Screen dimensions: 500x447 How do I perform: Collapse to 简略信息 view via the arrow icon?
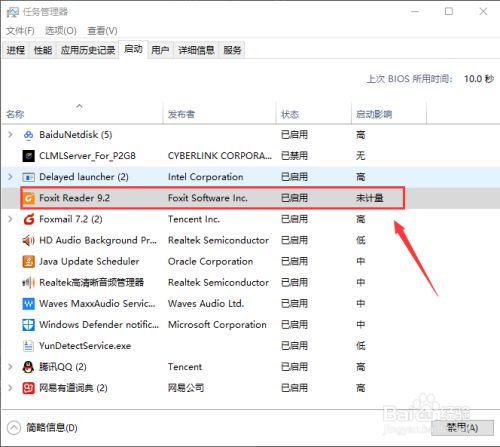[14, 428]
